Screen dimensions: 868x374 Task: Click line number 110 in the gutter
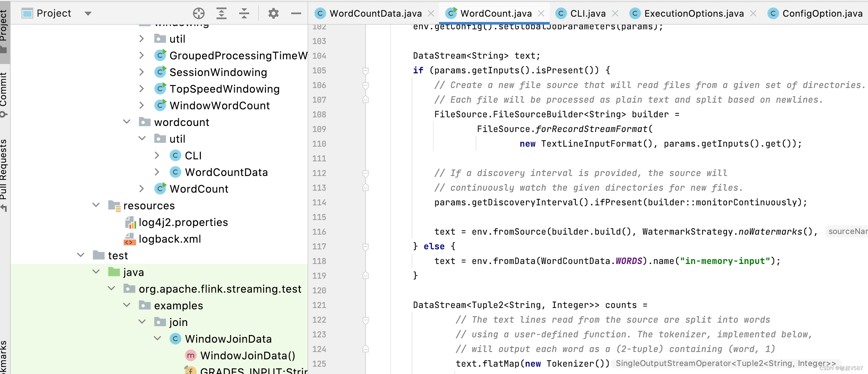[x=319, y=144]
